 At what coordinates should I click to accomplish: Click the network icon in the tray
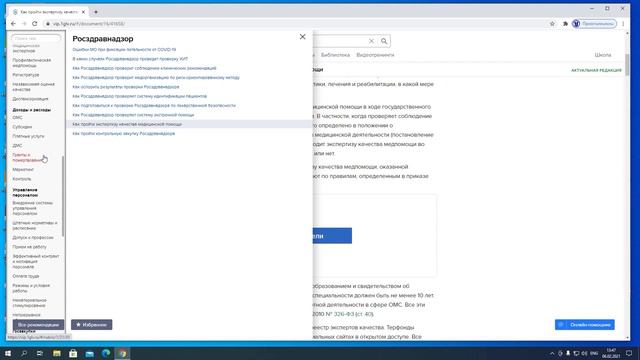(576, 353)
